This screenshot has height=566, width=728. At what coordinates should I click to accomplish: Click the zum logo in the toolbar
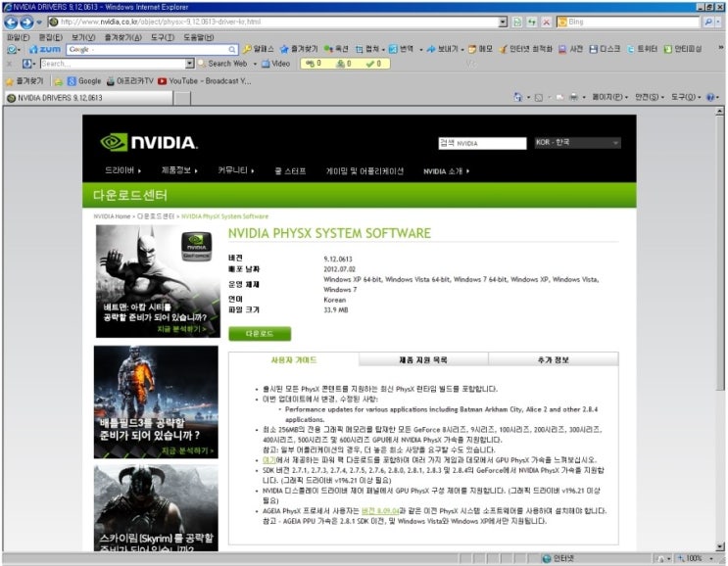click(44, 49)
